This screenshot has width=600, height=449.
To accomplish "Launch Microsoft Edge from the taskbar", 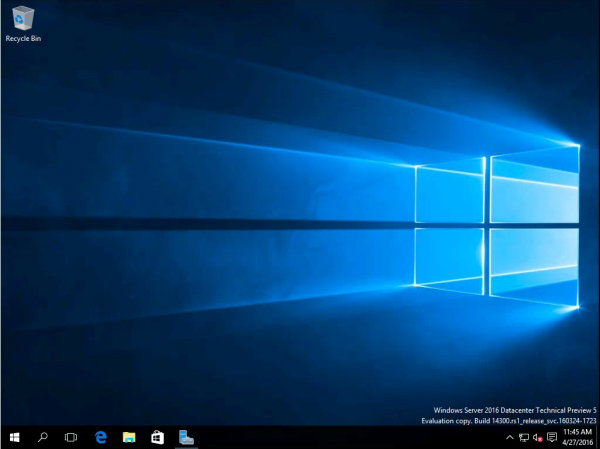I will 101,437.
